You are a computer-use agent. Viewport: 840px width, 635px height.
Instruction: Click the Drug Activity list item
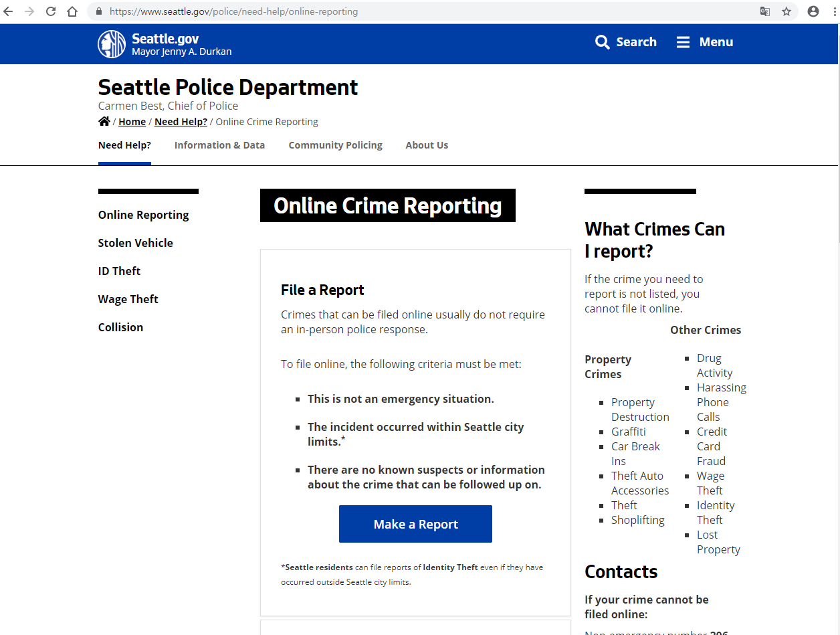point(714,365)
